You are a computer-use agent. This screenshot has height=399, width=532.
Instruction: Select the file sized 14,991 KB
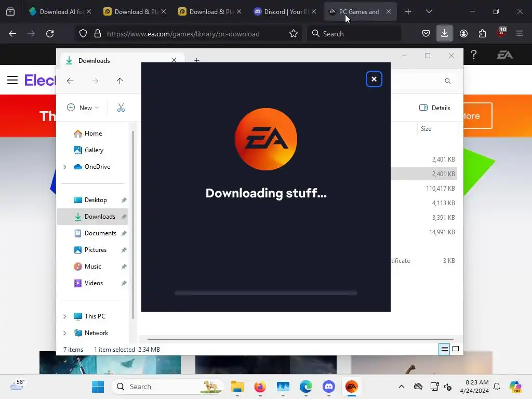click(x=442, y=232)
